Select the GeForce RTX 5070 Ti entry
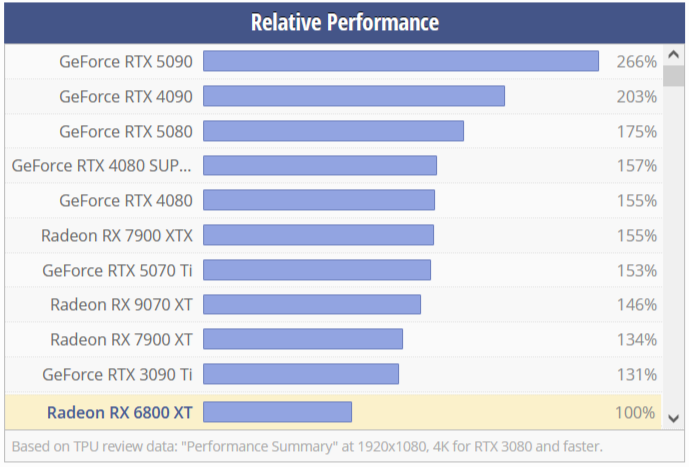 coord(117,270)
